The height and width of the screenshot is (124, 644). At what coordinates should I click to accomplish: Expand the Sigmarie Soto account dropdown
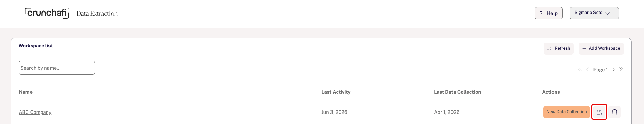coord(594,13)
